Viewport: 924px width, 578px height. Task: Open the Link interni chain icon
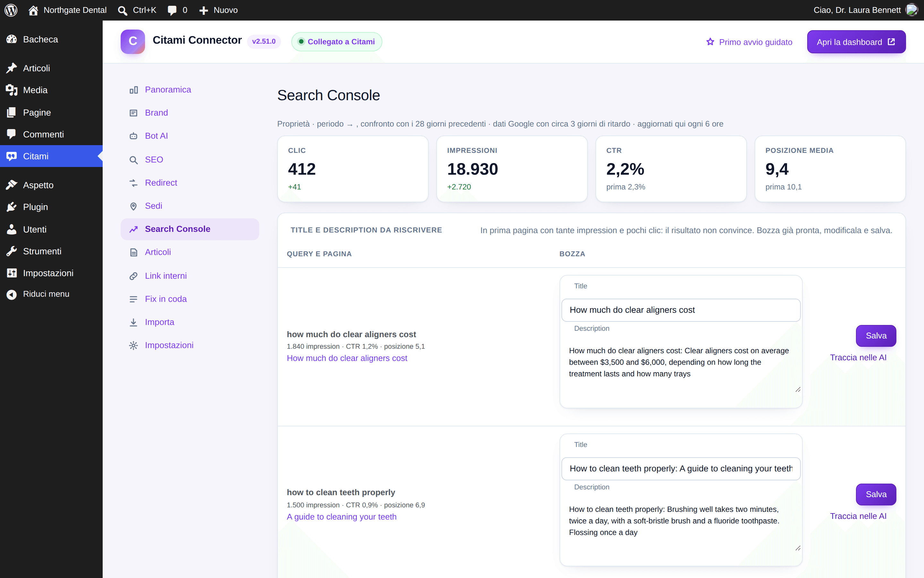133,276
